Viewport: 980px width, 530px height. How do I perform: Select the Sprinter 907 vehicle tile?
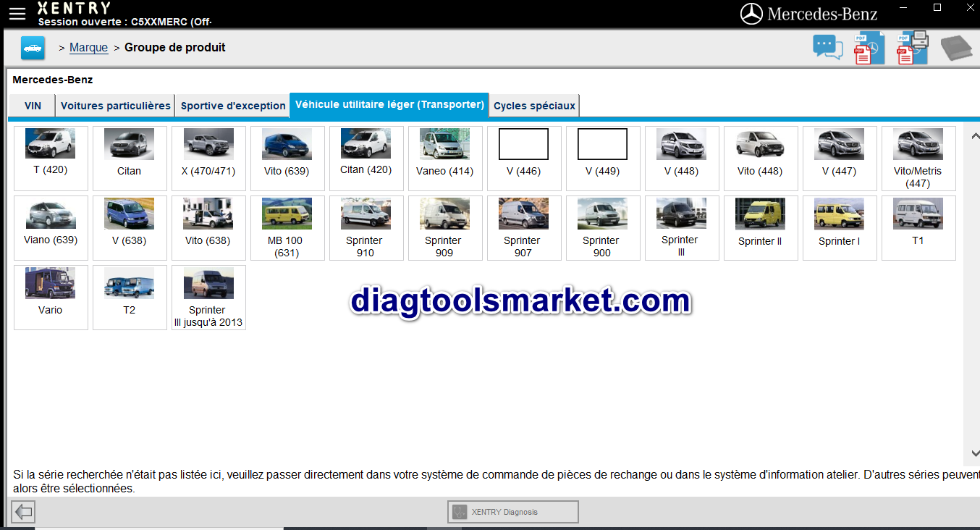[x=523, y=227]
